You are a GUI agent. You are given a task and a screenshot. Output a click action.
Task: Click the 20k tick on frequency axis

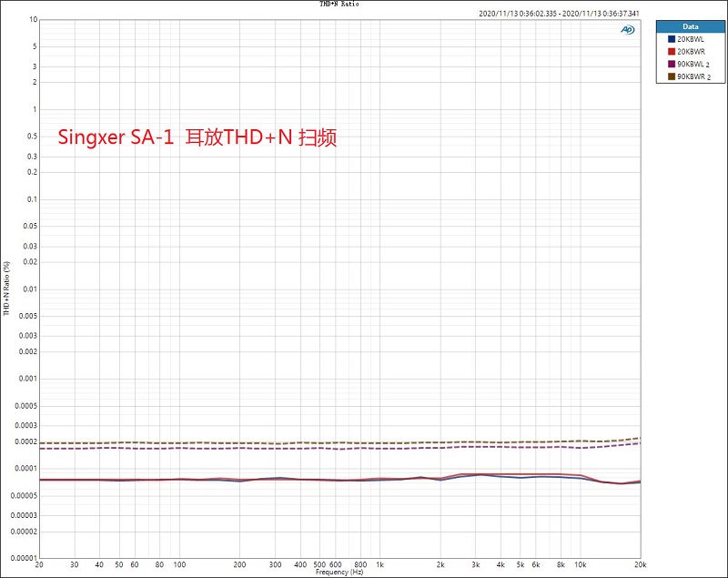(x=640, y=564)
